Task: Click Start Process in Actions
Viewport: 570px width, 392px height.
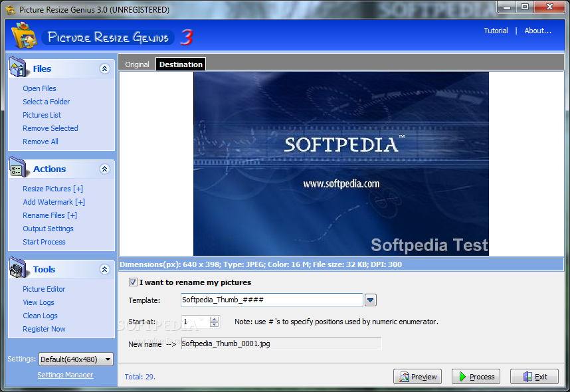Action: pyautogui.click(x=44, y=242)
